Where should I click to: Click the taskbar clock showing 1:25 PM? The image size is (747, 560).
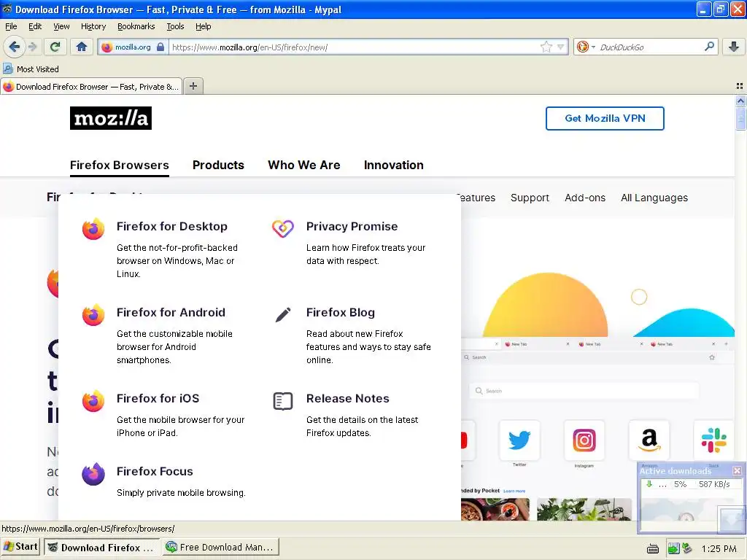(x=719, y=548)
